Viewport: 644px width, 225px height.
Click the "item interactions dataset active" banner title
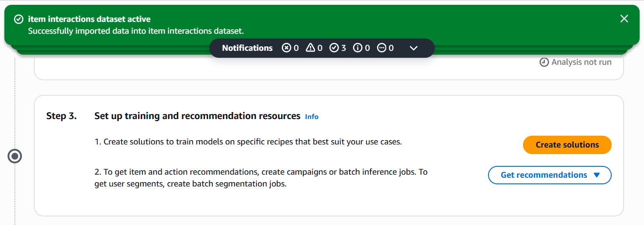tap(89, 19)
